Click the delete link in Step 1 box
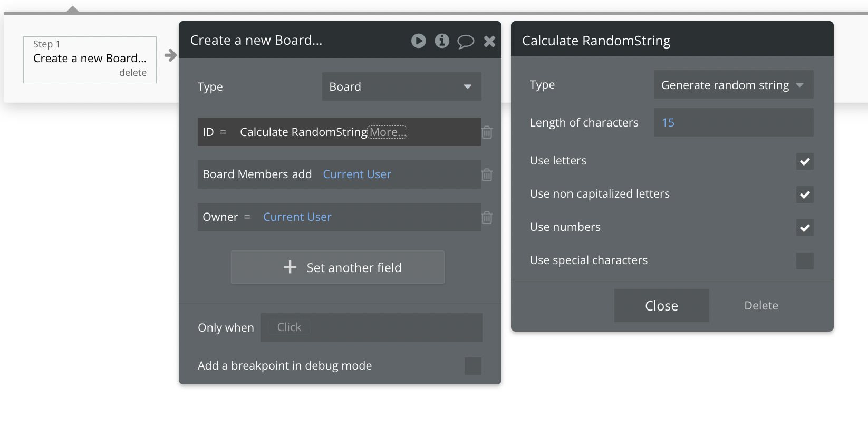The height and width of the screenshot is (446, 868). 133,73
